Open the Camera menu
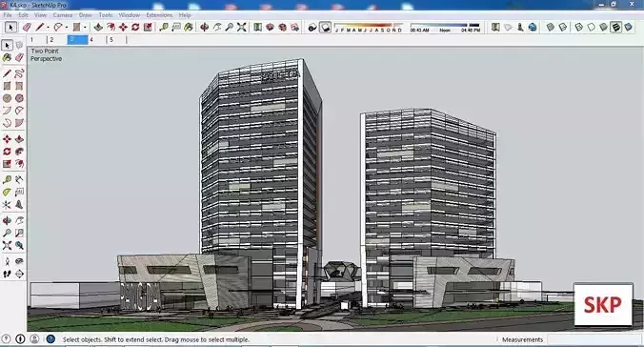The height and width of the screenshot is (347, 644). [x=63, y=15]
